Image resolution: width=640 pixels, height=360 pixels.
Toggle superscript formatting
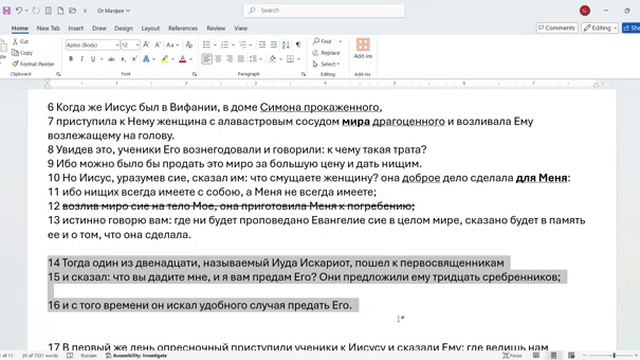(134, 60)
